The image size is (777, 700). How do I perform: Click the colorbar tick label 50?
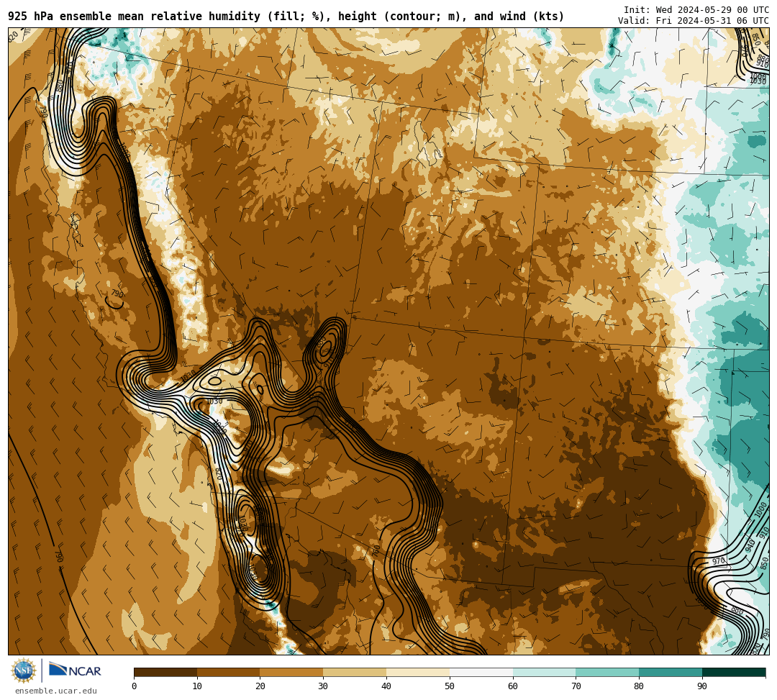(450, 686)
